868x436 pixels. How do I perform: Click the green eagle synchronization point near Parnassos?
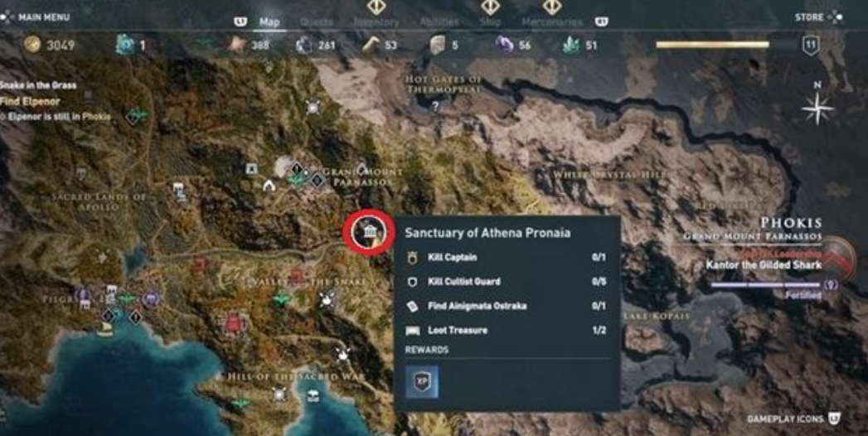298,180
